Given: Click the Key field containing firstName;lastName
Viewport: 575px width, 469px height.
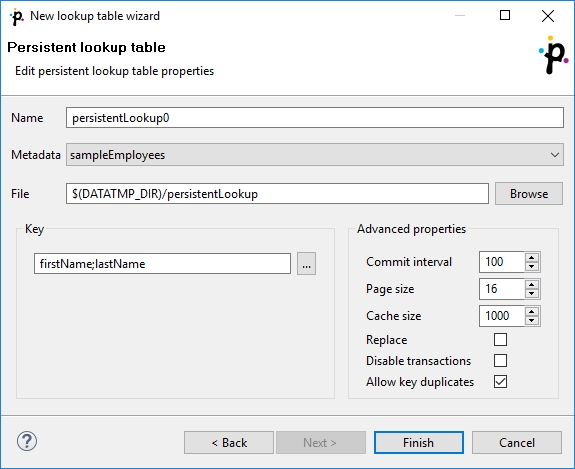Looking at the screenshot, I should [162, 264].
